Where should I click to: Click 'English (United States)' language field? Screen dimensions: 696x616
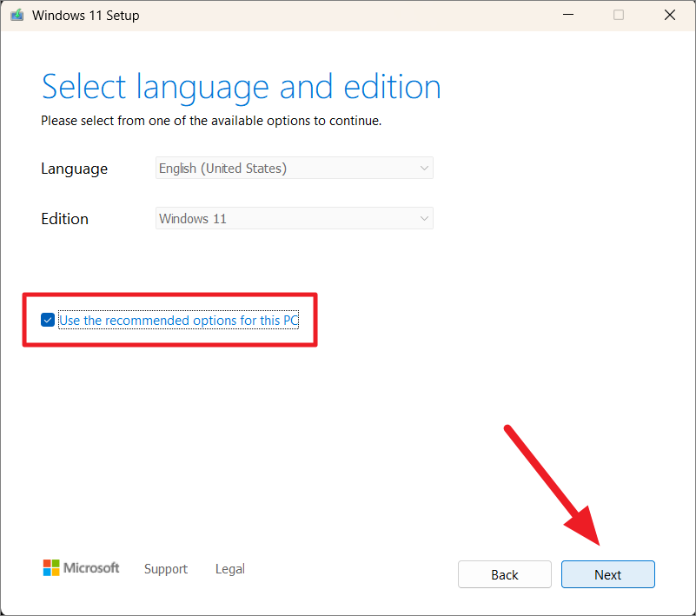pyautogui.click(x=222, y=169)
